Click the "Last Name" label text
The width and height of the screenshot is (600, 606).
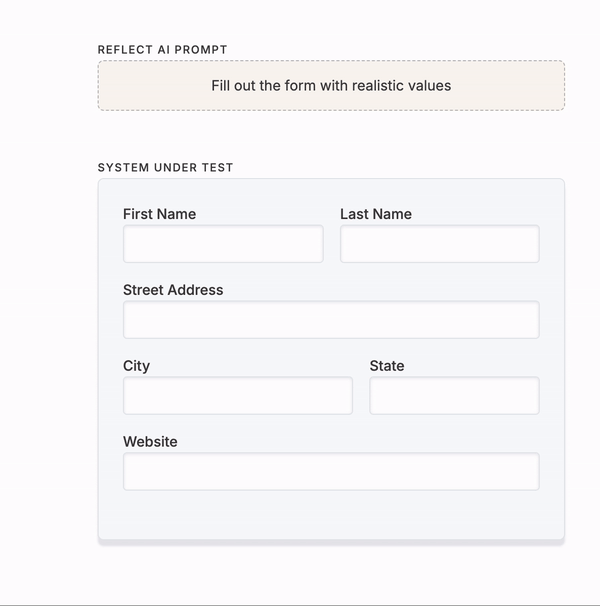375,214
